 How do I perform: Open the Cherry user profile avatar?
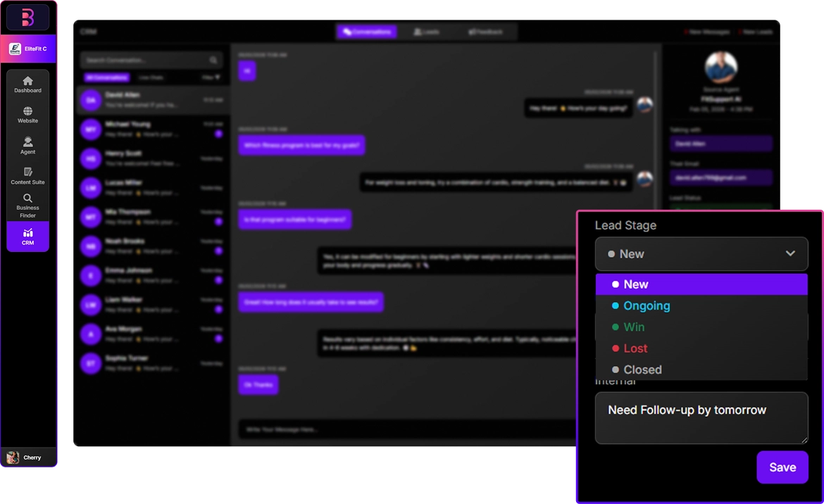(13, 458)
